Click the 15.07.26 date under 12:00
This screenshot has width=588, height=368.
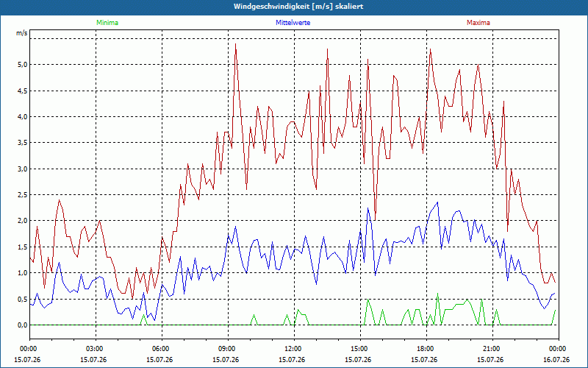coord(292,360)
